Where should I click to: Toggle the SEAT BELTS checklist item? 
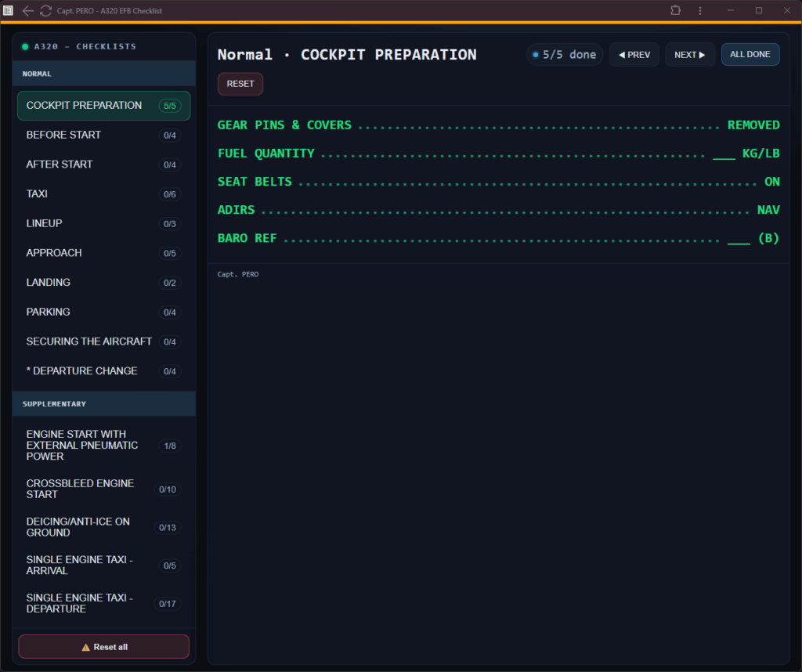[498, 182]
